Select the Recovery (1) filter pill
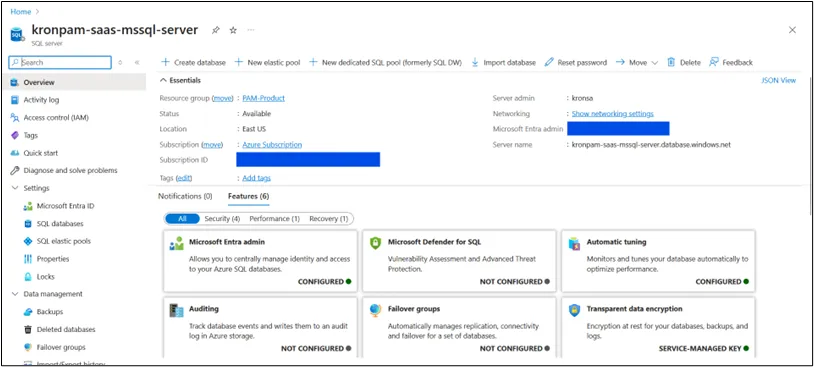 coord(329,219)
